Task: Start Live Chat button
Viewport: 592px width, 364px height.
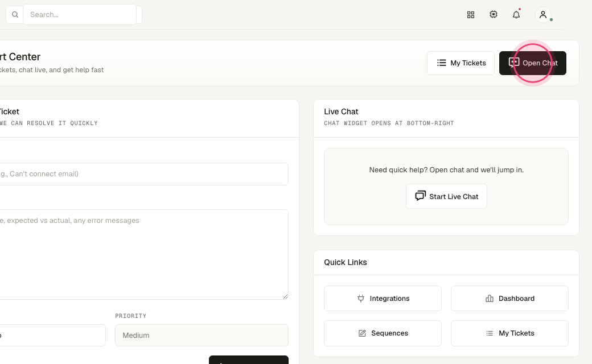Action: pos(446,196)
